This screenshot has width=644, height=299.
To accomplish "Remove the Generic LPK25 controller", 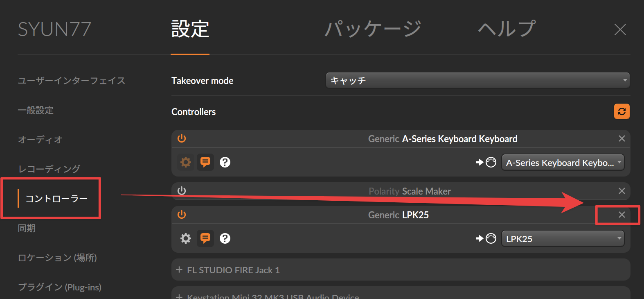I will click(621, 215).
